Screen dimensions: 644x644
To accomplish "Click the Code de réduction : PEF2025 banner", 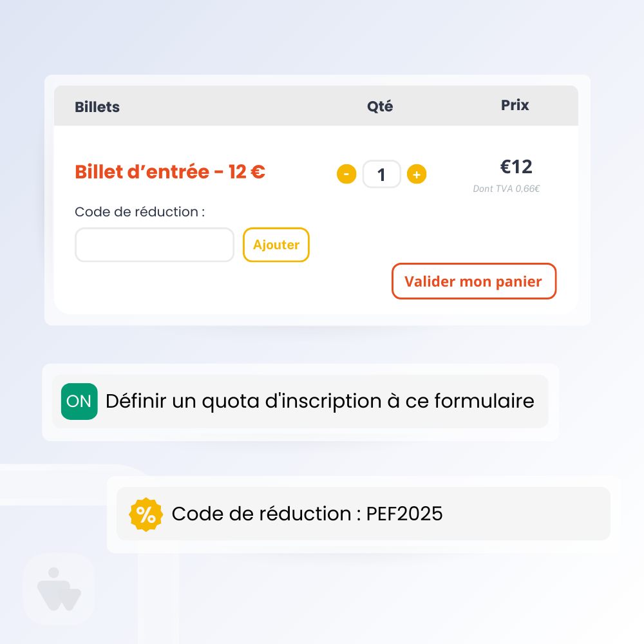I will pos(363,513).
